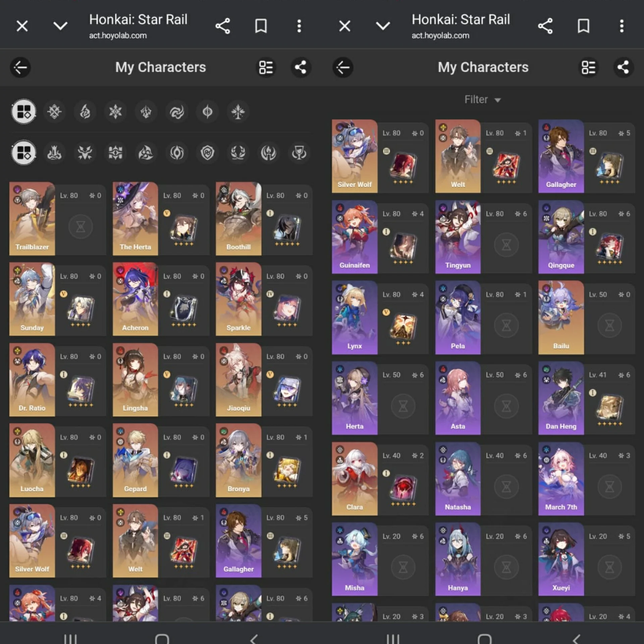Image resolution: width=644 pixels, height=644 pixels.
Task: Share the page from the right browser bar
Action: coord(545,26)
